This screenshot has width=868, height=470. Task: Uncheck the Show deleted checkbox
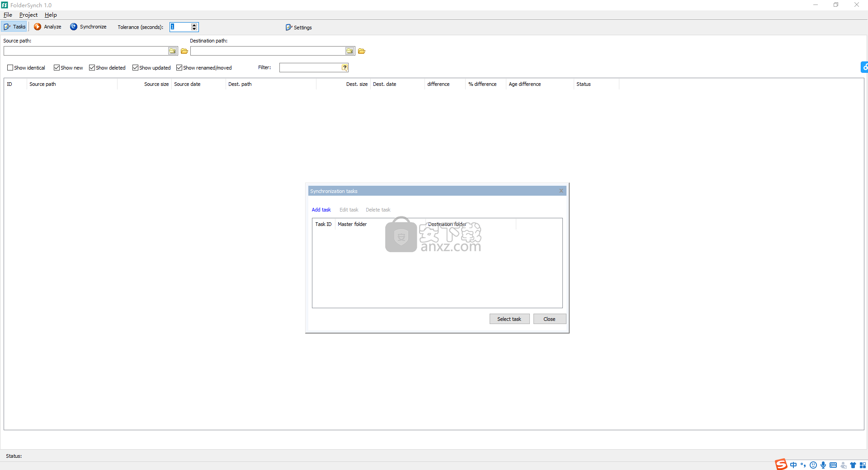pyautogui.click(x=92, y=68)
